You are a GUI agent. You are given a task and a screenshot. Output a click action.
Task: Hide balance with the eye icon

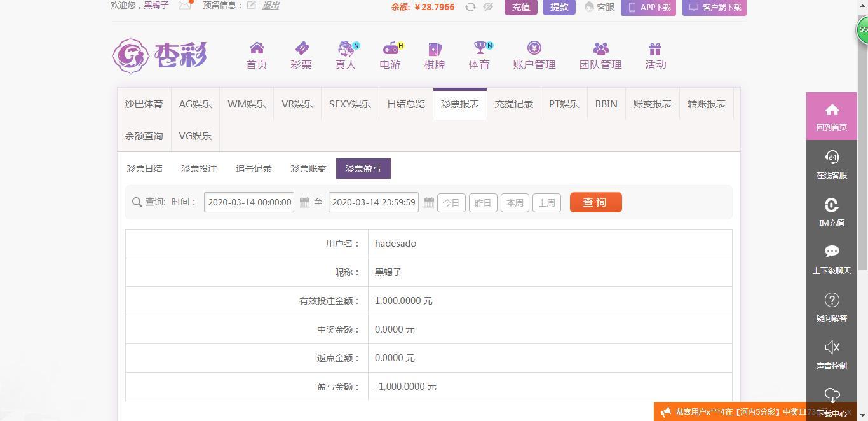click(488, 7)
